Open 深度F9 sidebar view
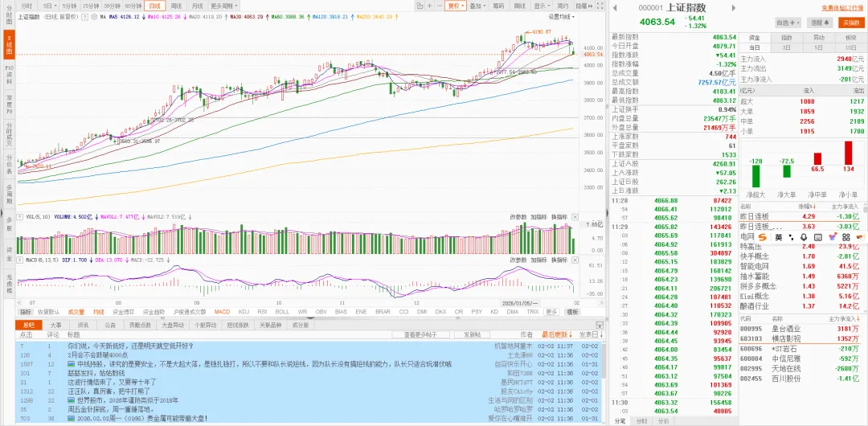 point(9,104)
